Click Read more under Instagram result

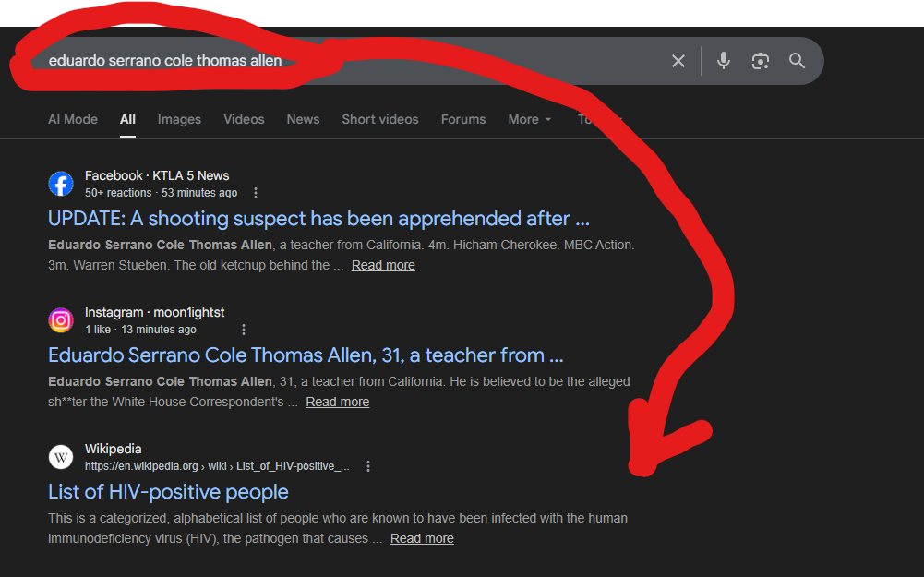338,402
